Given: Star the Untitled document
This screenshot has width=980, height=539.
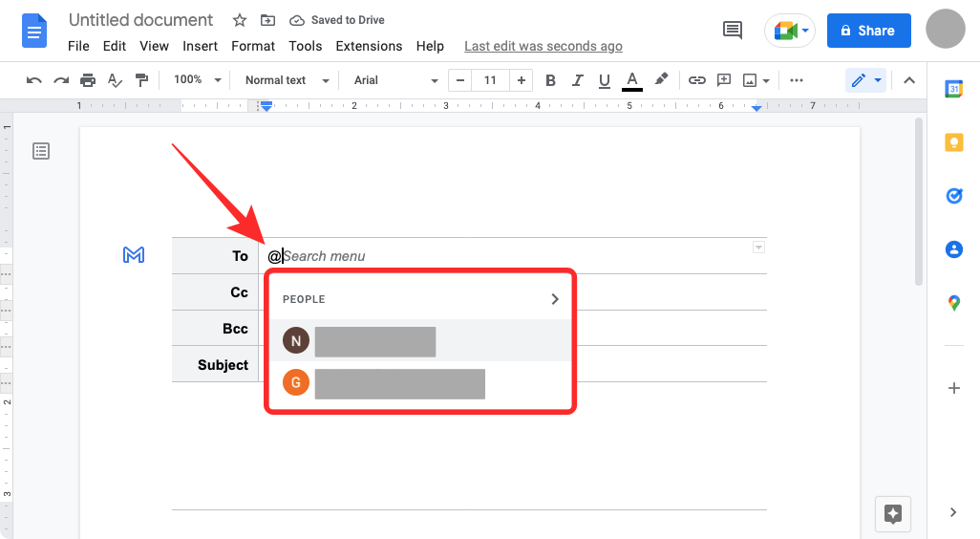Looking at the screenshot, I should [240, 20].
